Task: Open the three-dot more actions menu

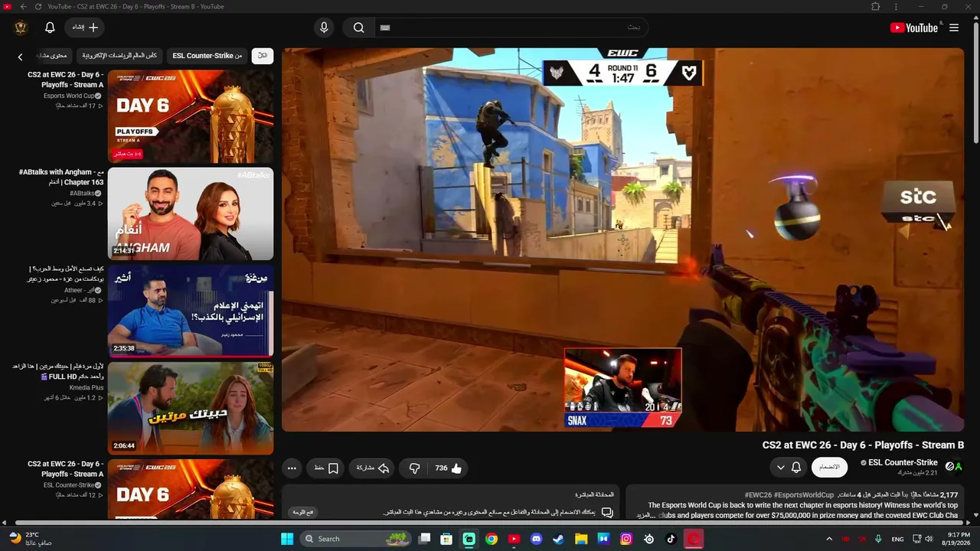Action: tap(292, 468)
